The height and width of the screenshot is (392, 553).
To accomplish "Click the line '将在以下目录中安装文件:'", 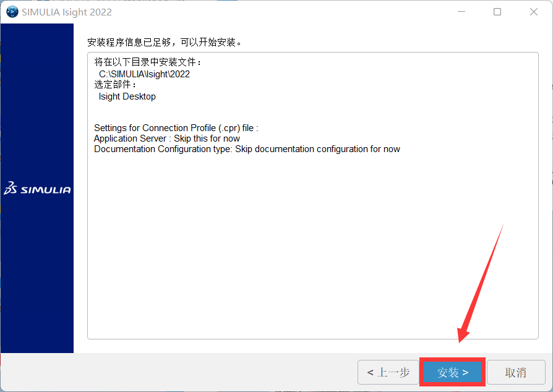I will click(148, 62).
